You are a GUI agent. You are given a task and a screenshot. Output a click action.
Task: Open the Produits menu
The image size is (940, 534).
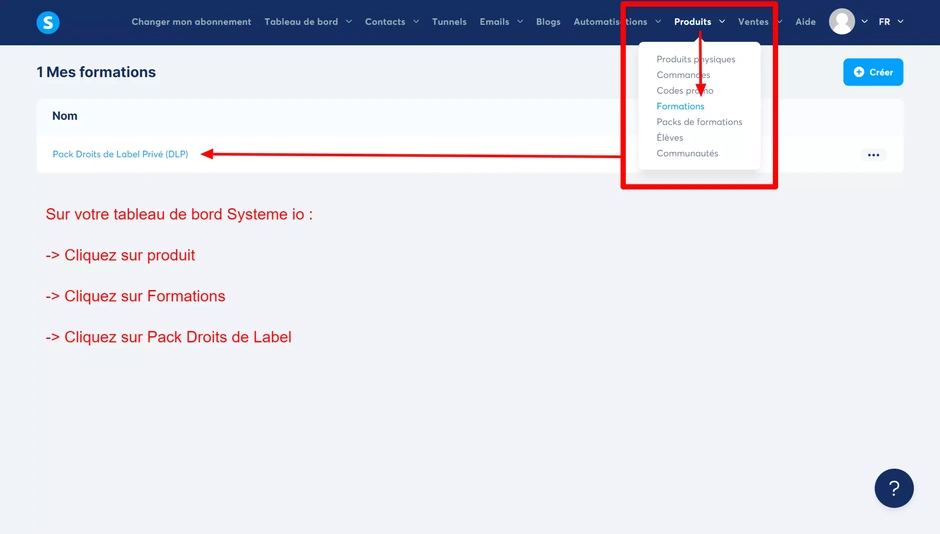point(699,22)
